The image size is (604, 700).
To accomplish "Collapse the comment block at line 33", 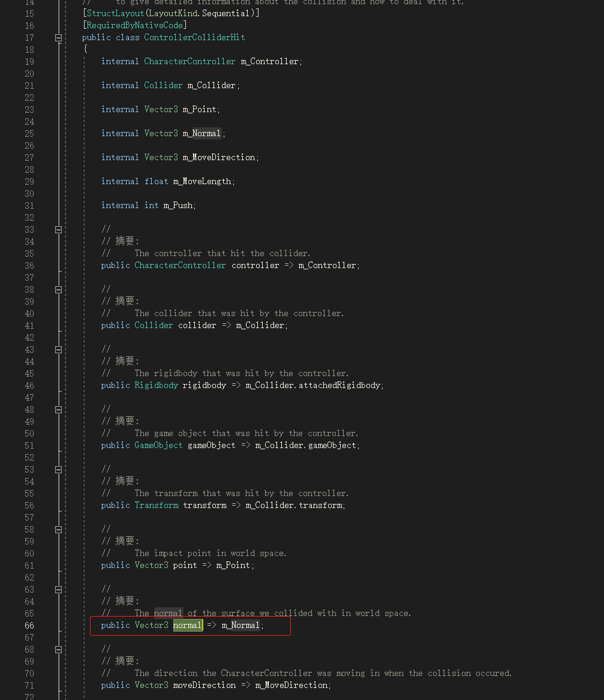I will (x=58, y=230).
